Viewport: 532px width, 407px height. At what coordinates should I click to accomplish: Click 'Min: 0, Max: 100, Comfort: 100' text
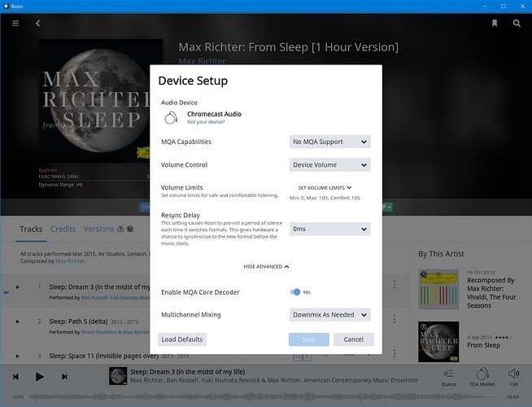[325, 198]
